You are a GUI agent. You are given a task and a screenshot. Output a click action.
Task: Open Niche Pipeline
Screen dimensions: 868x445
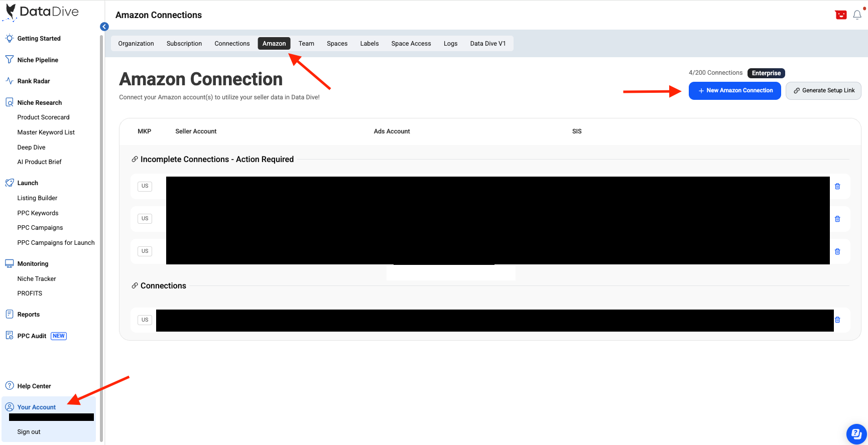[x=38, y=60]
